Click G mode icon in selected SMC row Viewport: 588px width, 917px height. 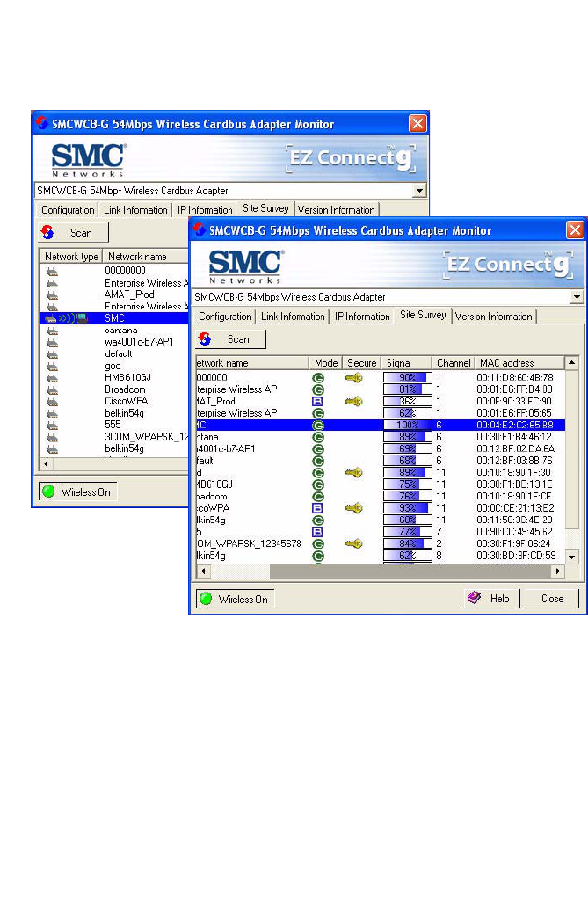tap(318, 426)
